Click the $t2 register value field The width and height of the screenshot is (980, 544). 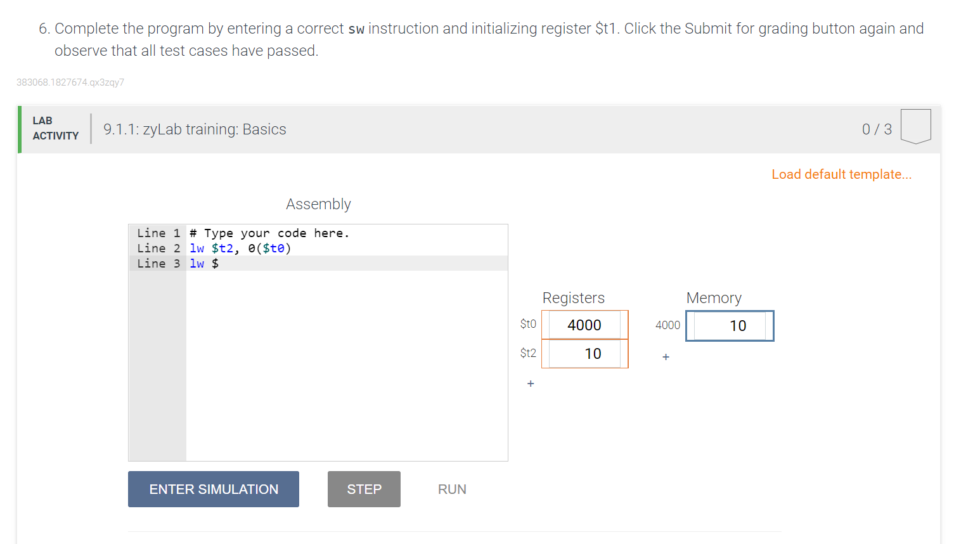tap(584, 353)
